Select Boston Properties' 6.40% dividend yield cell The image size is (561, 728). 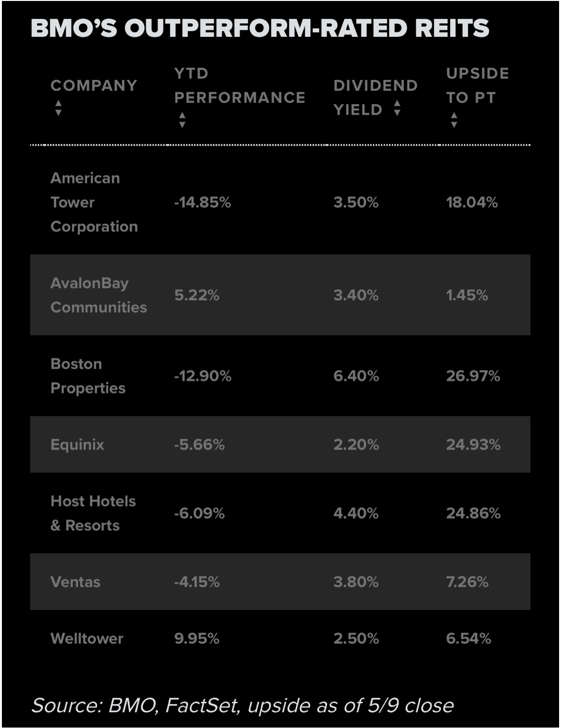[x=356, y=376]
